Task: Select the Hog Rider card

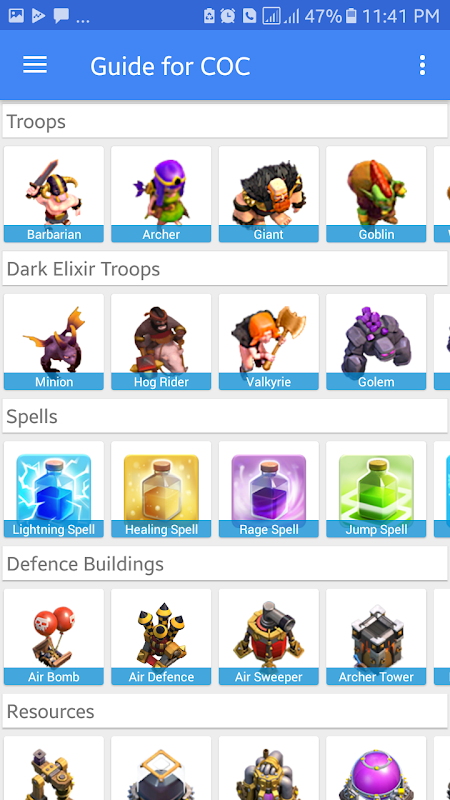Action: tap(161, 342)
